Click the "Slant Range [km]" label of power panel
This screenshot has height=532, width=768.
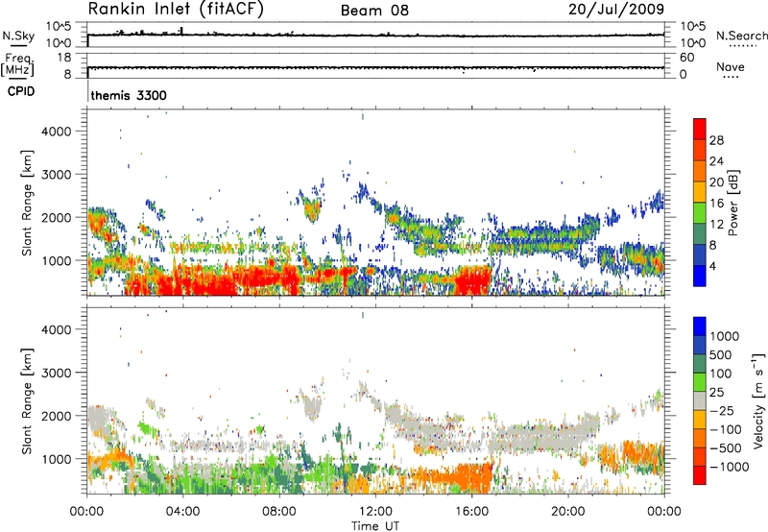pos(27,203)
